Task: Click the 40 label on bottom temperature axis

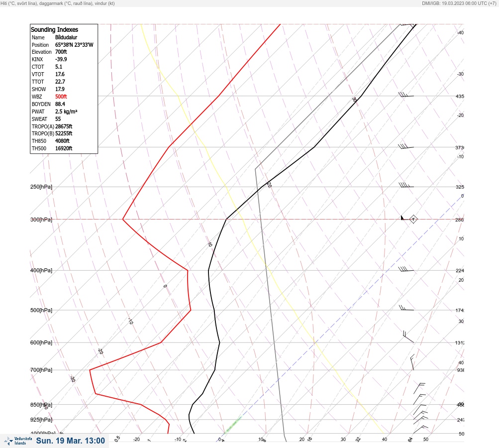Action: (385, 440)
